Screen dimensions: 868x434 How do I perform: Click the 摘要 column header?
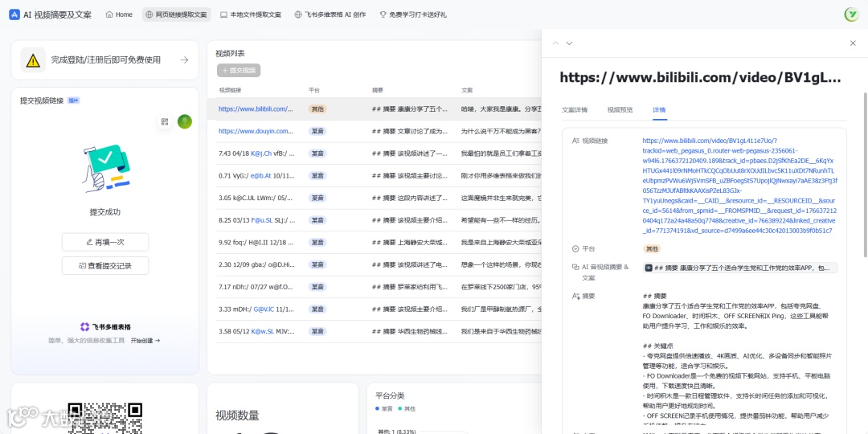point(378,90)
